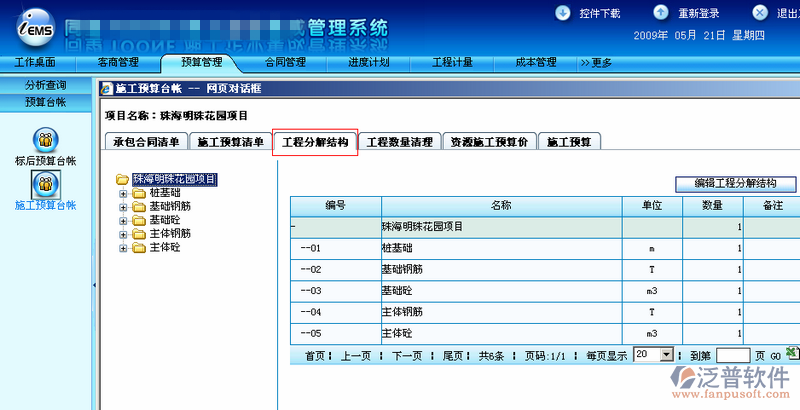Click the 到第 page number input field

tap(732, 355)
